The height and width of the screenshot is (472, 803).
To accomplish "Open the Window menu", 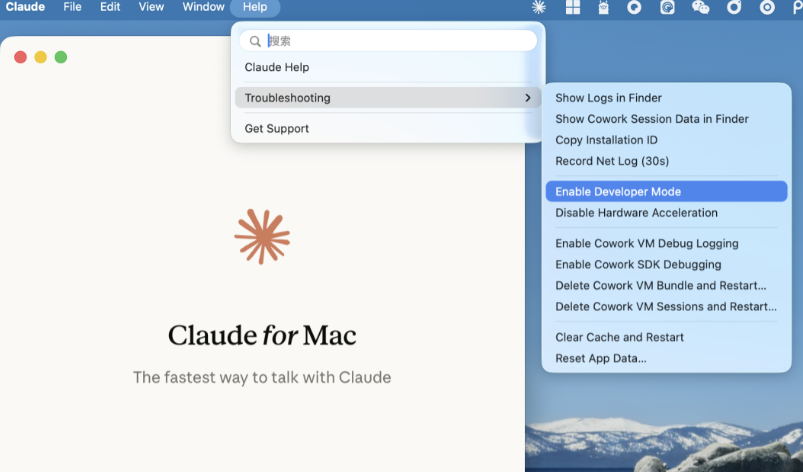I will tap(203, 7).
